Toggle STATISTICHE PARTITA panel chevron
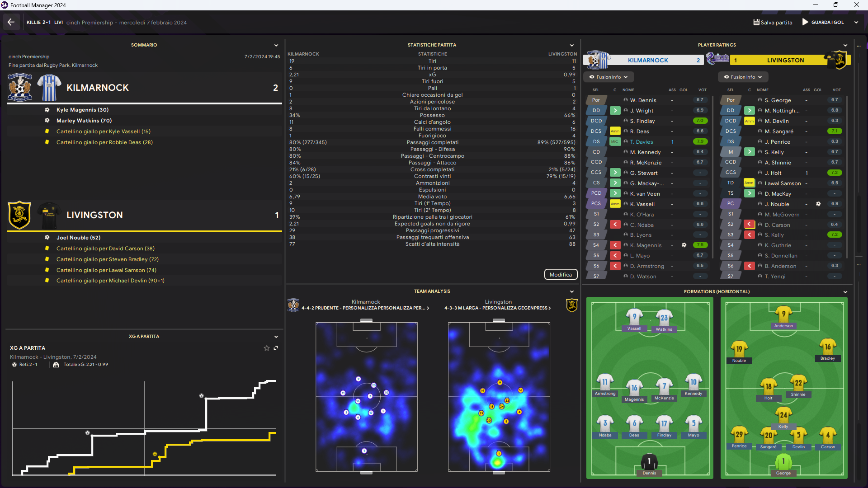The width and height of the screenshot is (868, 488). coord(571,45)
